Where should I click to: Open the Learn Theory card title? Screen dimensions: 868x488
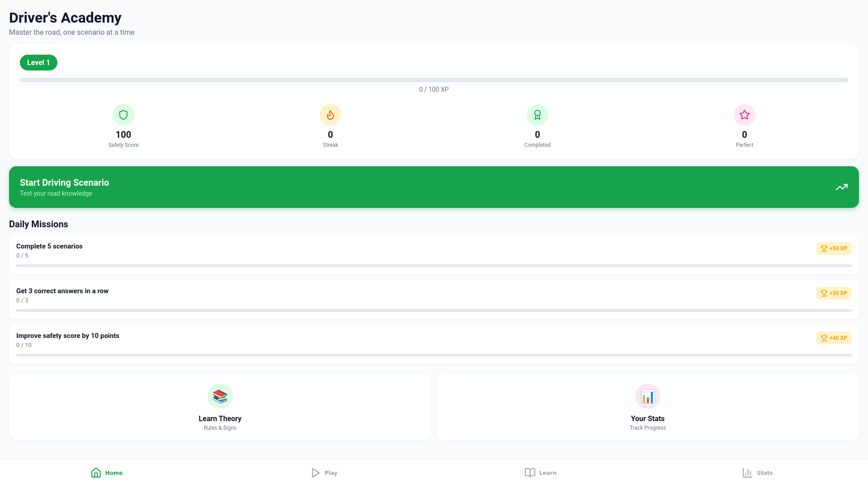tap(220, 418)
